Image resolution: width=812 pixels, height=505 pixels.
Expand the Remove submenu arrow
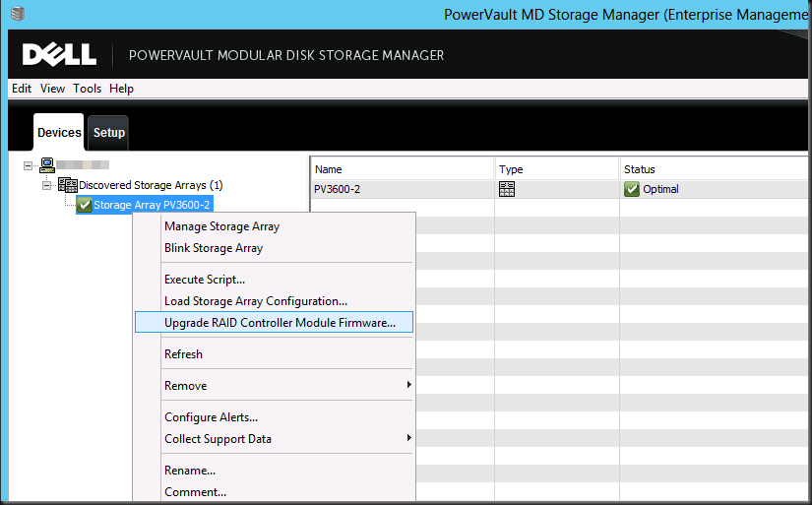coord(408,385)
